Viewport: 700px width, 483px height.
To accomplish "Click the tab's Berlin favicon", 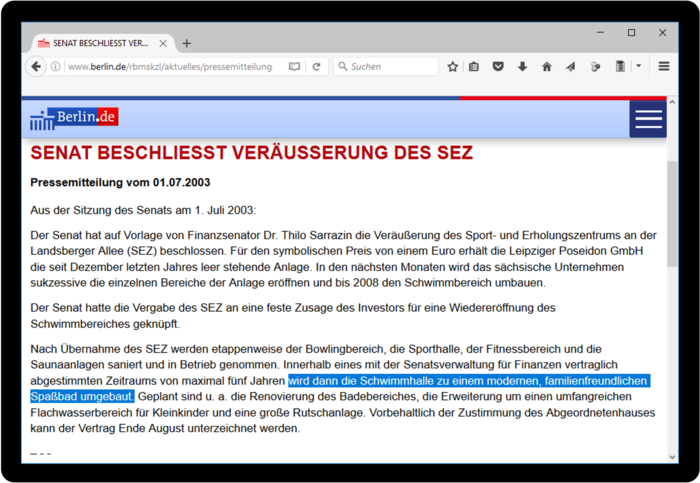I will pos(44,43).
